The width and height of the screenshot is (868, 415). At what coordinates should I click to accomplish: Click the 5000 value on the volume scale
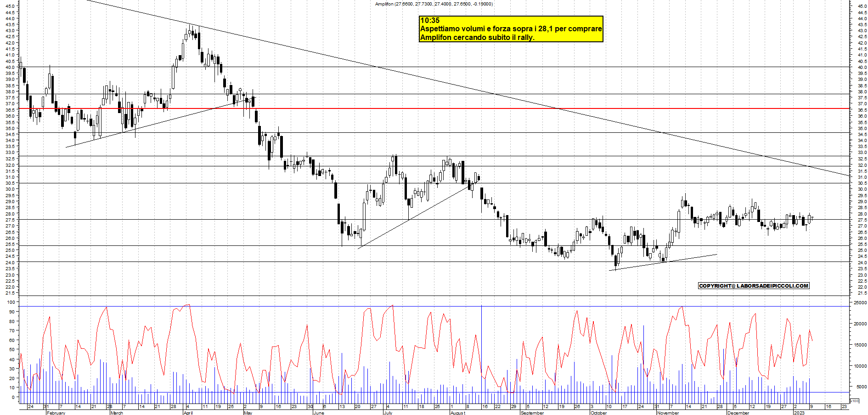(x=861, y=387)
